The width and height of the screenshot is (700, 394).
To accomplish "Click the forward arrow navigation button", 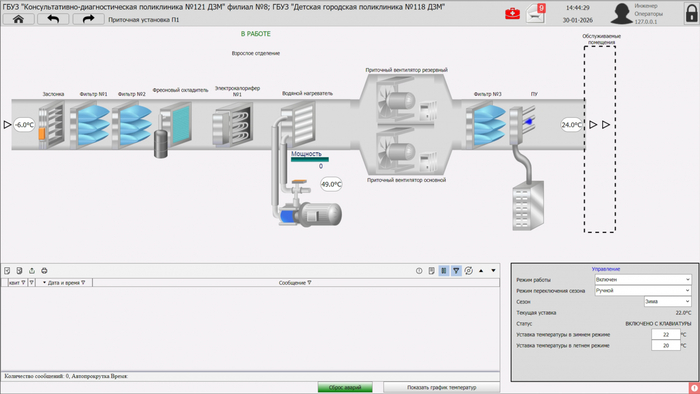I will point(88,19).
